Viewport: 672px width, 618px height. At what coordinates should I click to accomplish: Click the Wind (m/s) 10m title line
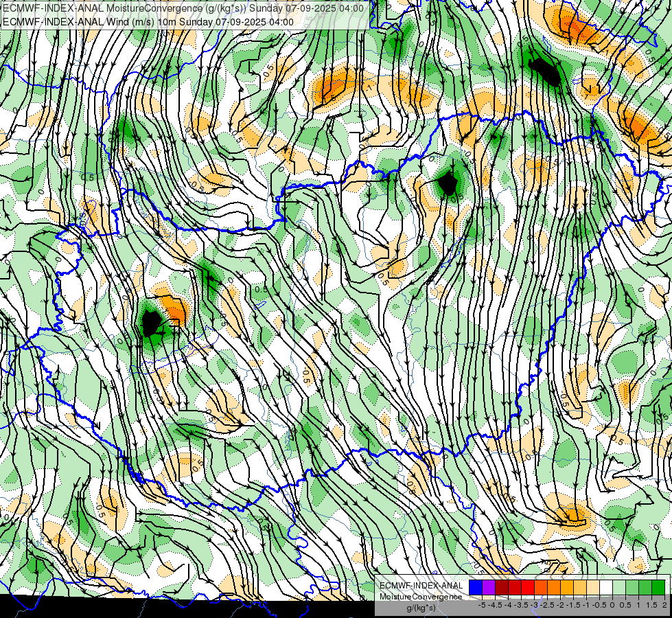(x=148, y=21)
